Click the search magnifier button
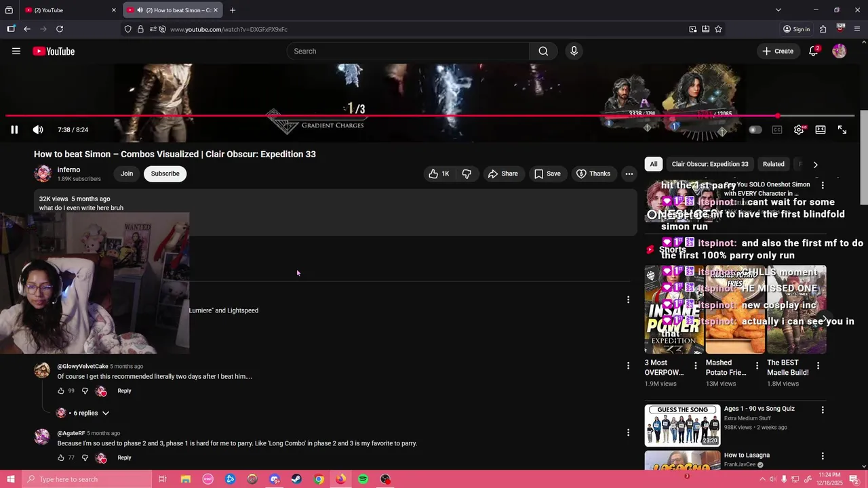The height and width of the screenshot is (488, 868). tap(543, 51)
